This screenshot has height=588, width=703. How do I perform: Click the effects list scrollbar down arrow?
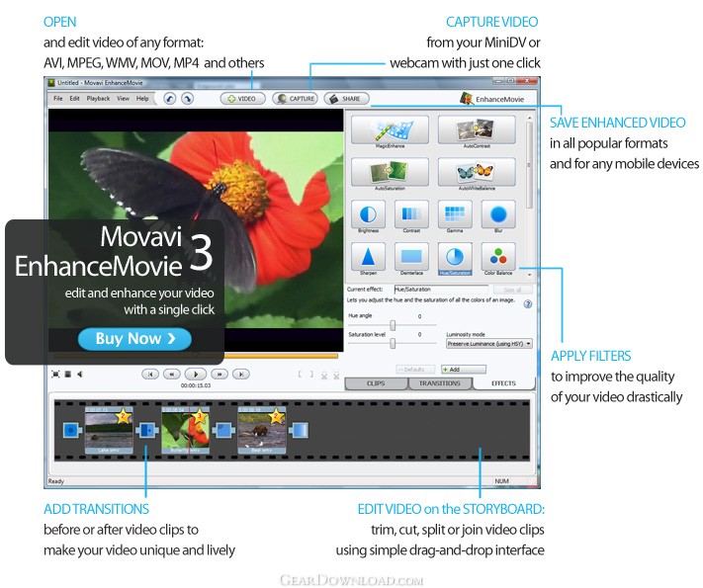click(x=530, y=275)
